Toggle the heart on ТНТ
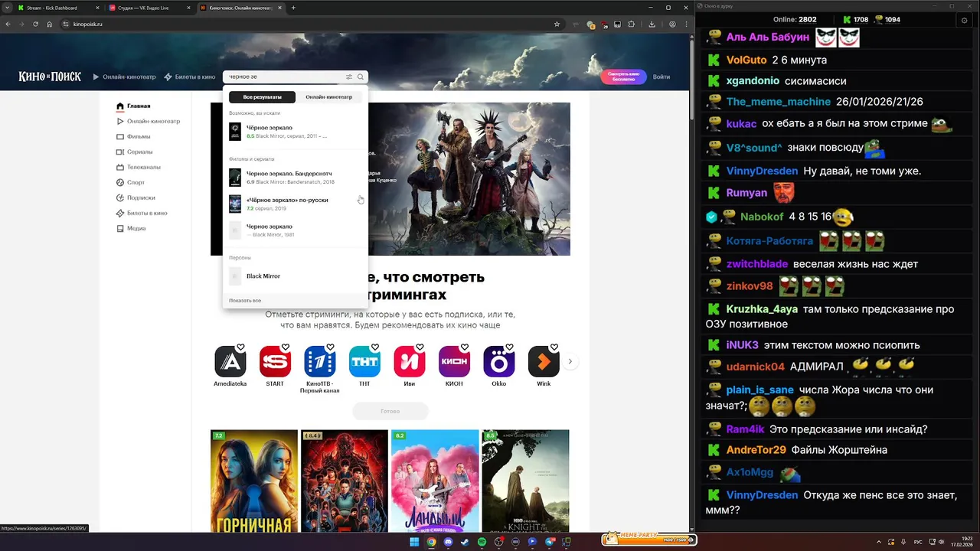Viewport: 980px width, 551px height. (375, 347)
